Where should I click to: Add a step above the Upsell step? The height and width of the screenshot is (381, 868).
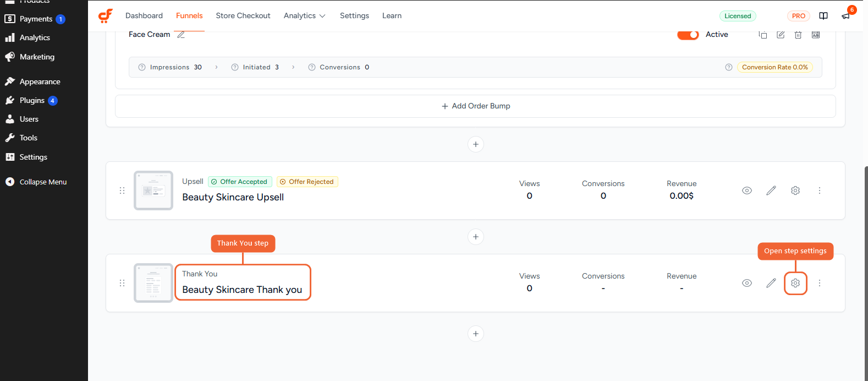(x=476, y=144)
